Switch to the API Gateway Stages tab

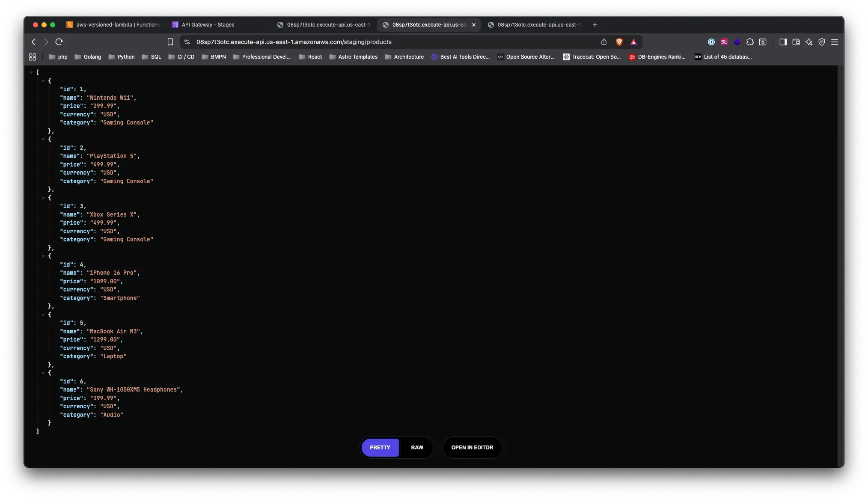click(208, 24)
